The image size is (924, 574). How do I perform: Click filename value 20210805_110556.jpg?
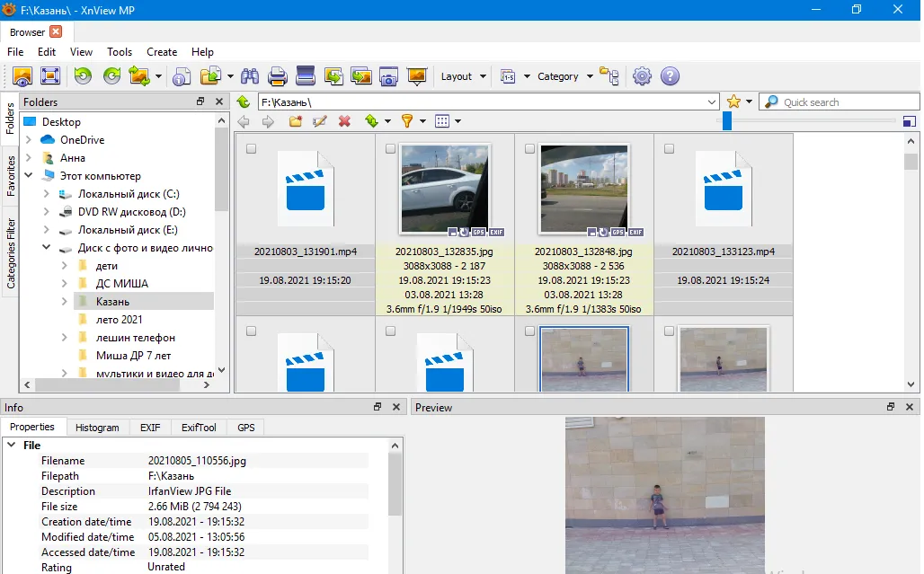[197, 461]
